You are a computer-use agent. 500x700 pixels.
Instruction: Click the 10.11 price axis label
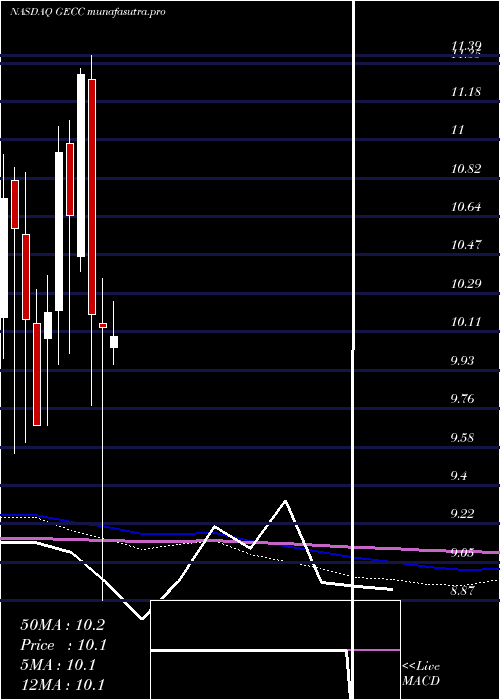coord(466,321)
